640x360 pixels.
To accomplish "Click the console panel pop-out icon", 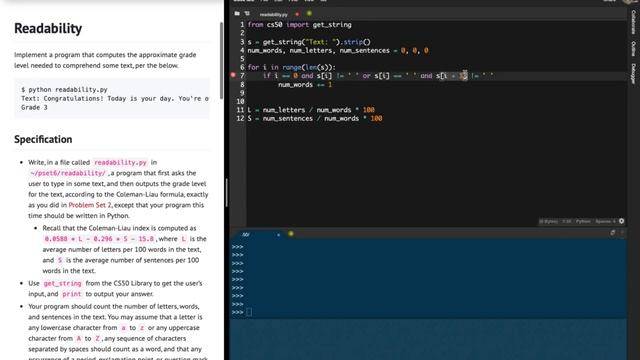I will (613, 233).
